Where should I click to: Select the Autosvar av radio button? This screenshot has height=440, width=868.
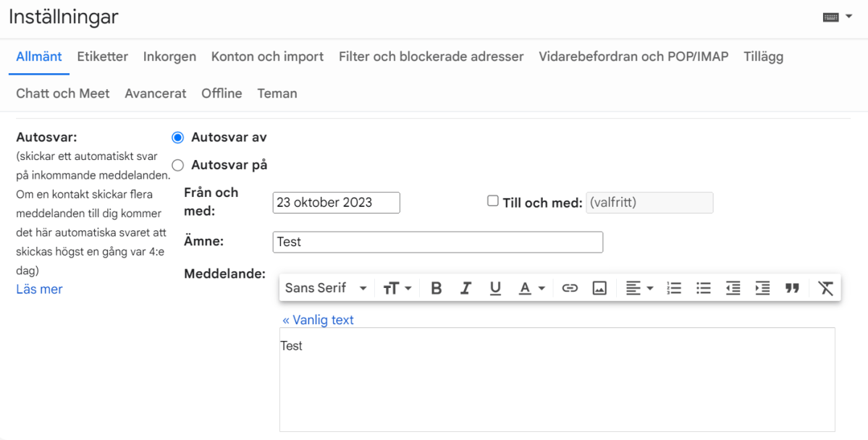pyautogui.click(x=177, y=137)
